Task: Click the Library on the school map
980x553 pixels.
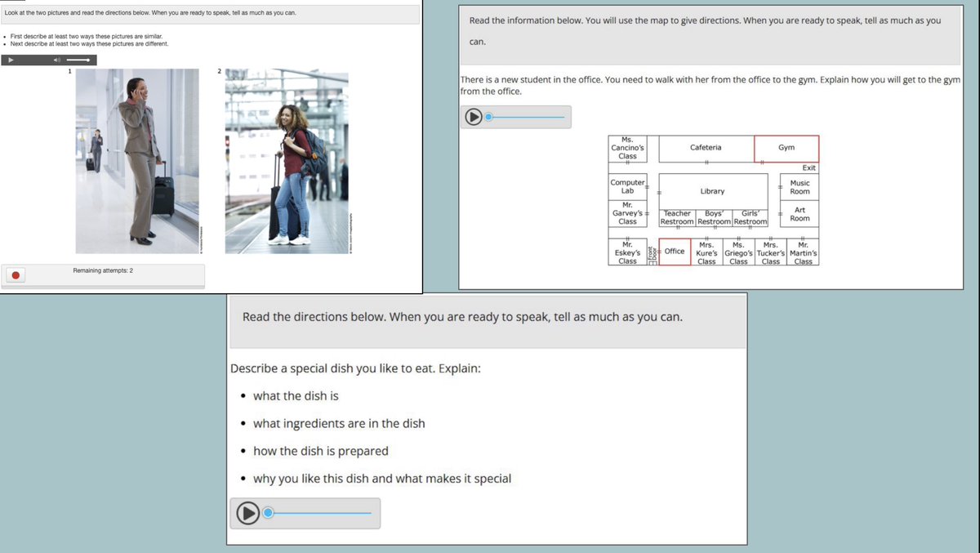Action: click(x=712, y=191)
